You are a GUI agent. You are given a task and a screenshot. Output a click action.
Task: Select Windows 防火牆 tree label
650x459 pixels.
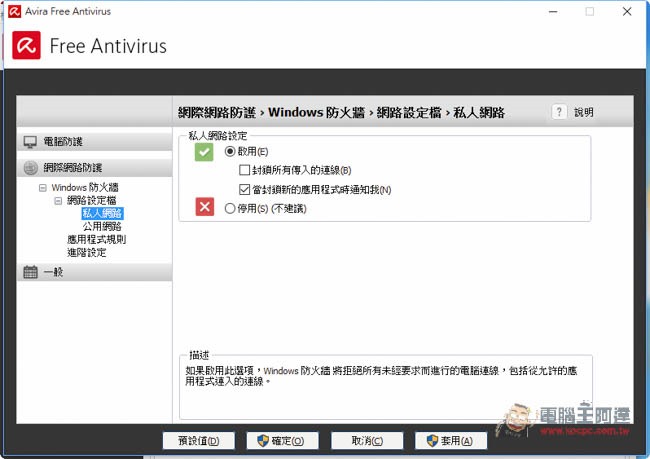(85, 187)
